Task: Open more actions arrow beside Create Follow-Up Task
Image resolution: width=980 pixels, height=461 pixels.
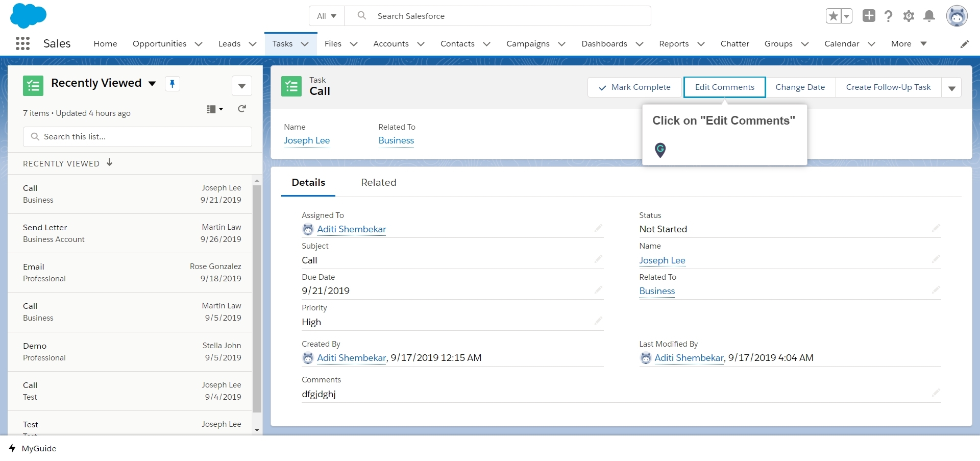Action: pyautogui.click(x=951, y=87)
